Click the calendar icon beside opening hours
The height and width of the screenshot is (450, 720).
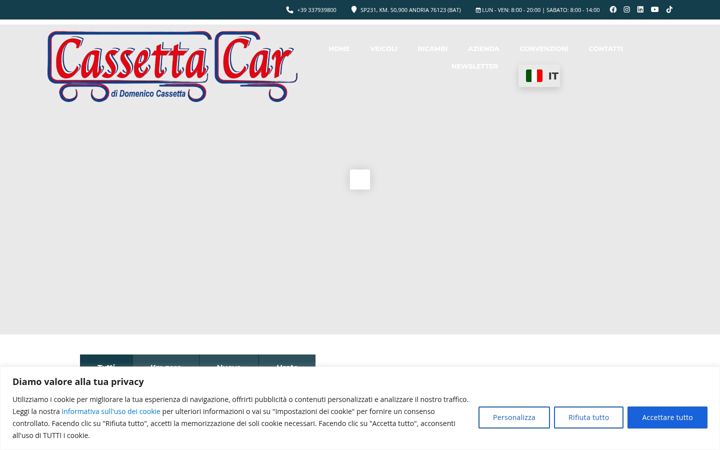[x=478, y=10]
